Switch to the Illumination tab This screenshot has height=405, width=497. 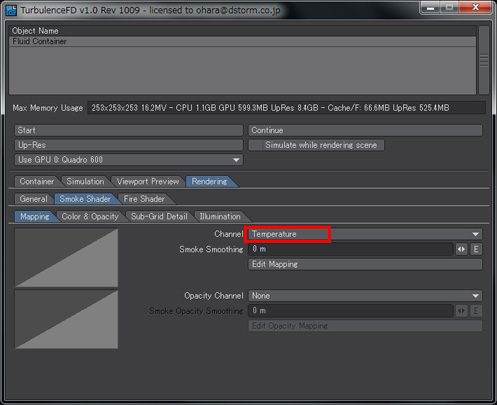220,216
